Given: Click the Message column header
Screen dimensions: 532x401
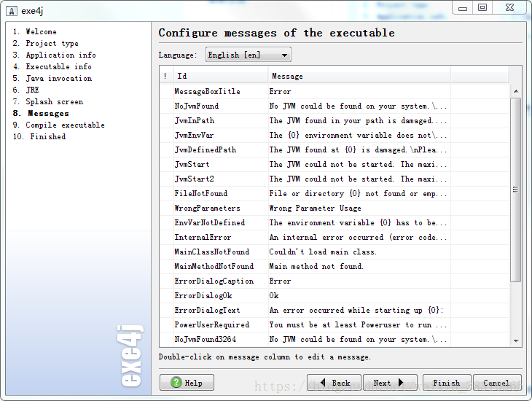Looking at the screenshot, I should pyautogui.click(x=359, y=76).
